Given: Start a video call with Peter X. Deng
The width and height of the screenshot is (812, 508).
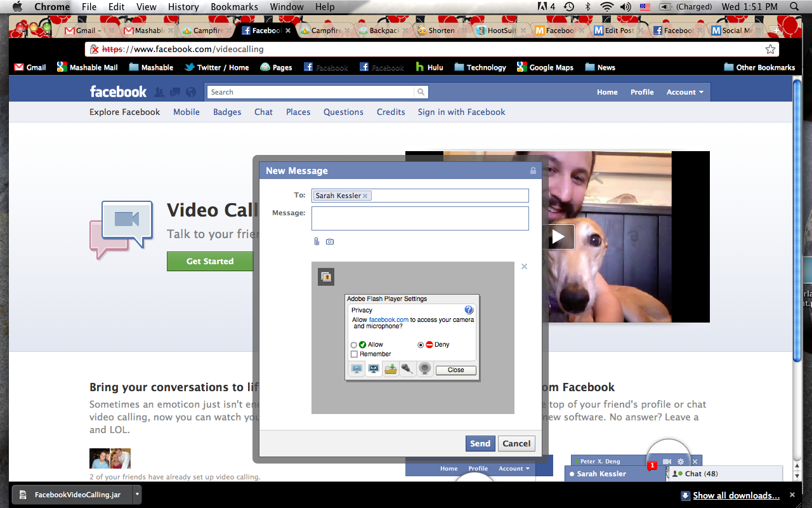Looking at the screenshot, I should pyautogui.click(x=667, y=461).
